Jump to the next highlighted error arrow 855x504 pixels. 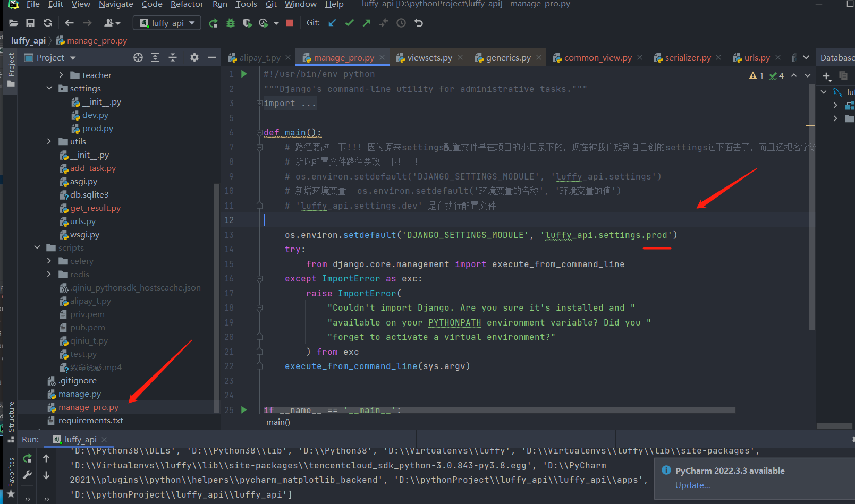[x=808, y=75]
